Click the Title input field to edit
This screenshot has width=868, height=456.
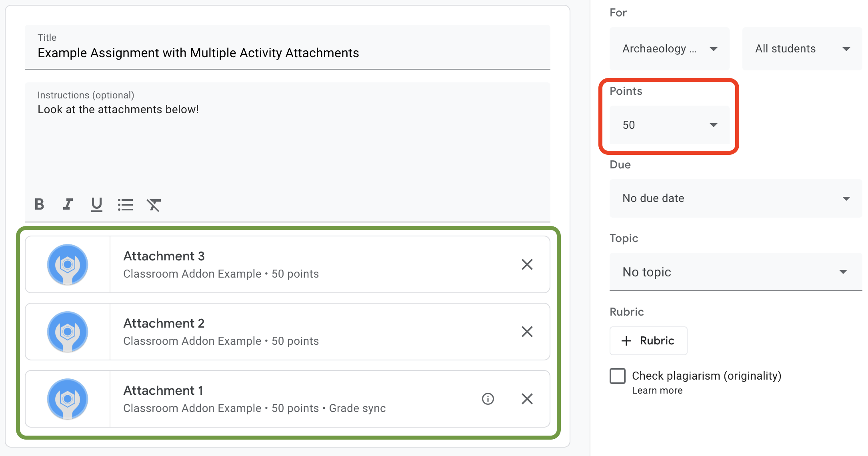(288, 53)
